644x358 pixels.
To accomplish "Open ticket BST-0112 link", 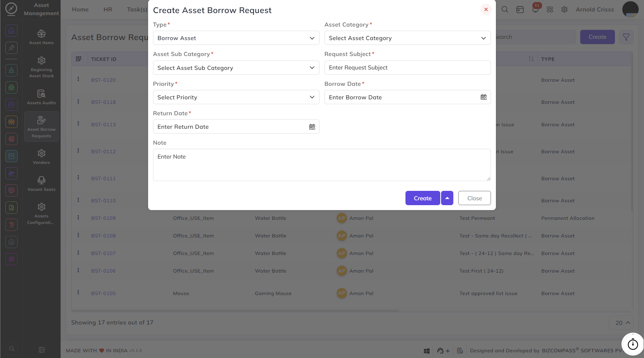I will [104, 152].
